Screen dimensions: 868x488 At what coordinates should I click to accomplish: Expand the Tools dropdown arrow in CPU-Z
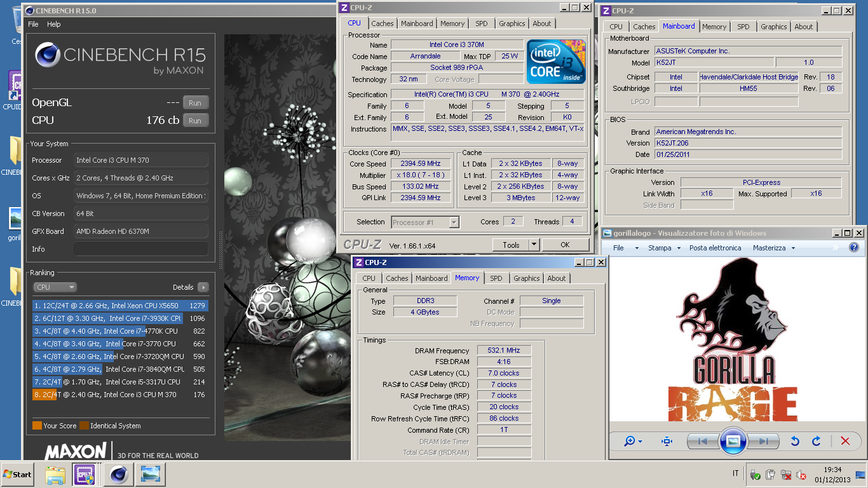point(534,245)
